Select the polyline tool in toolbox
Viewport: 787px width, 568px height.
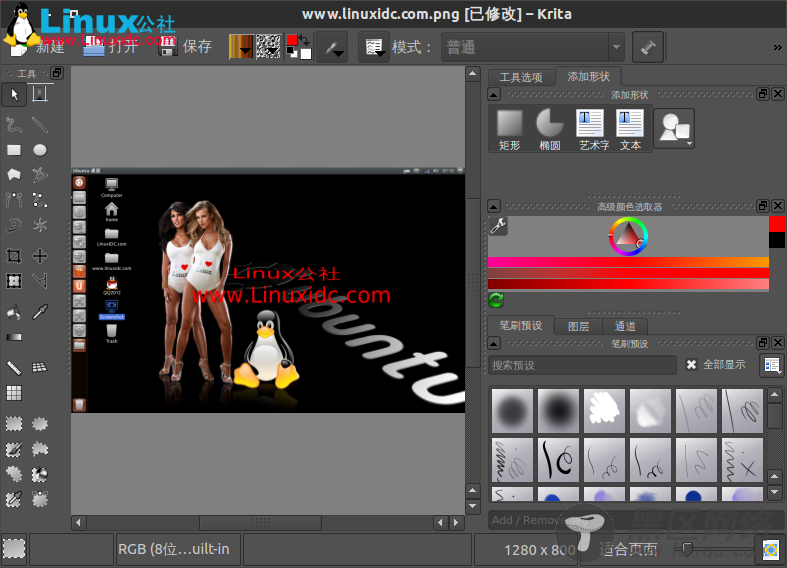click(x=40, y=175)
